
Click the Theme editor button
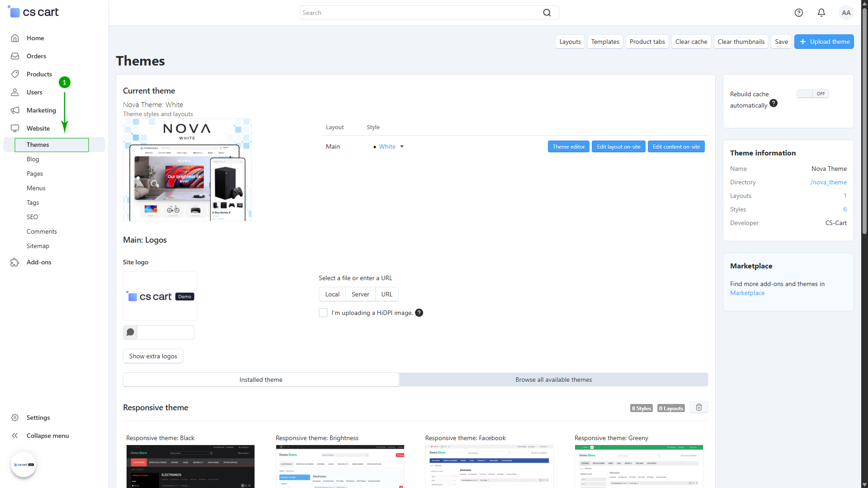pos(568,146)
